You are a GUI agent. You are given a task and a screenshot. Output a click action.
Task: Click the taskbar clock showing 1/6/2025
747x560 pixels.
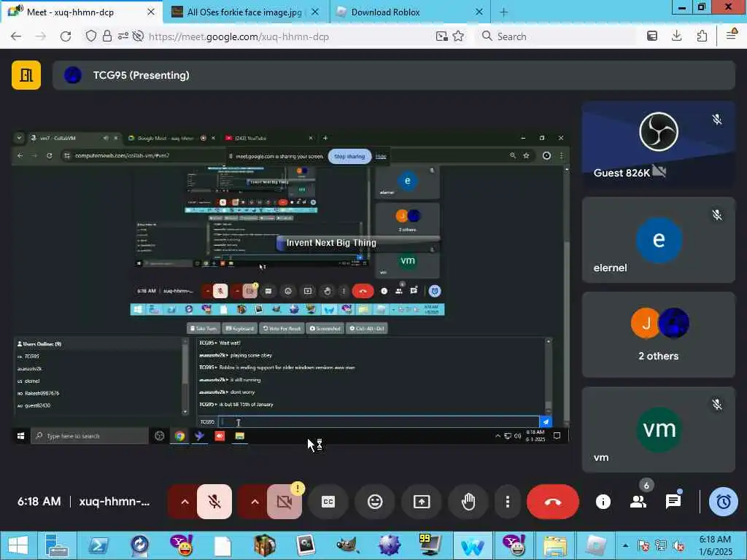[x=715, y=545]
